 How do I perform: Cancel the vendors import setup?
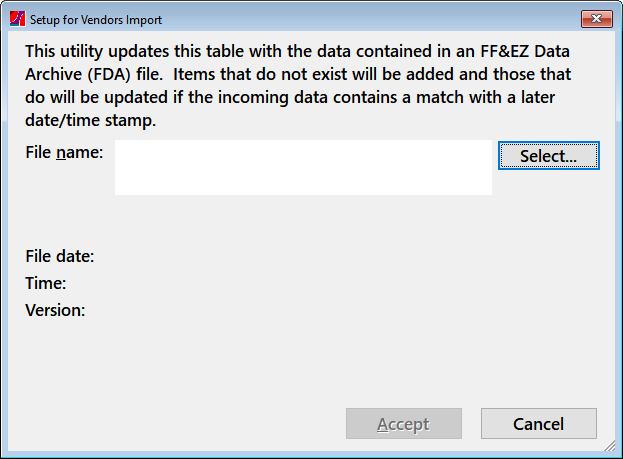(x=538, y=424)
